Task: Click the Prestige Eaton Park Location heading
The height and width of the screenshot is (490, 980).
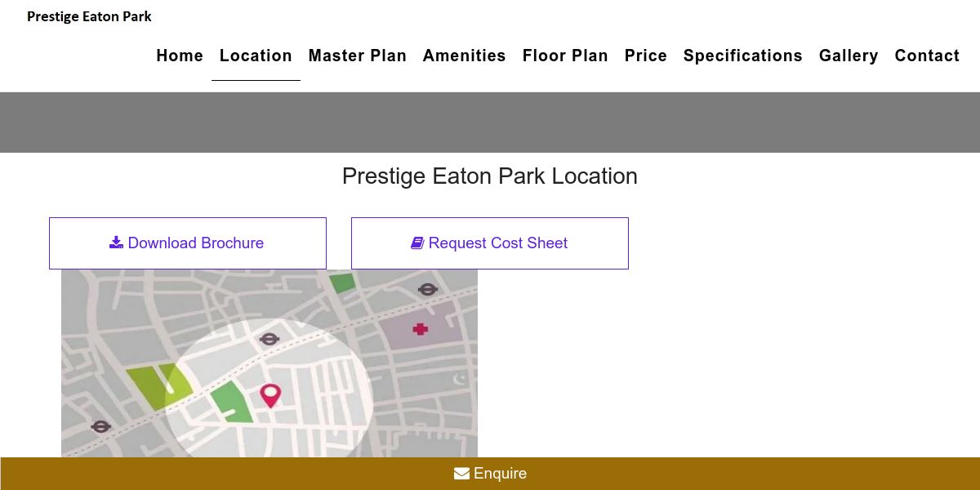Action: coord(490,176)
